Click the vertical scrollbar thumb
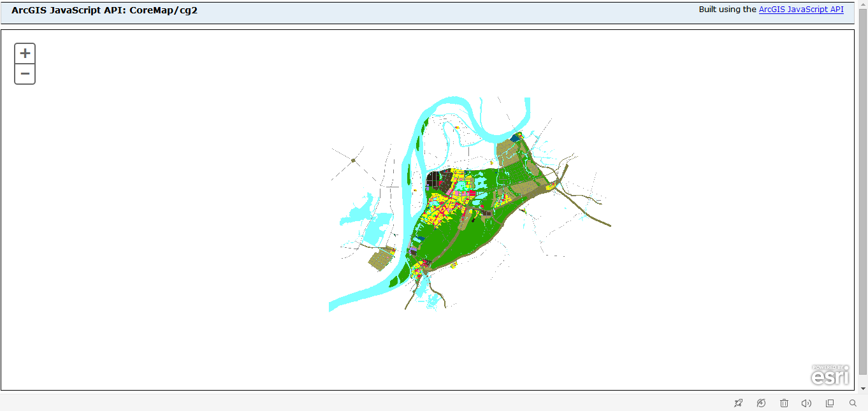Viewport: 868px width, 411px height. tap(863, 191)
